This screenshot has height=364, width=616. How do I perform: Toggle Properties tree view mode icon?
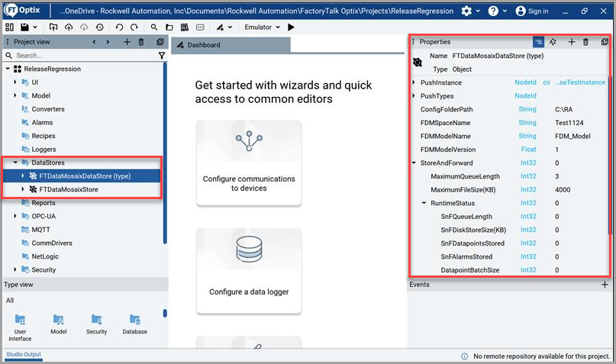pos(538,42)
